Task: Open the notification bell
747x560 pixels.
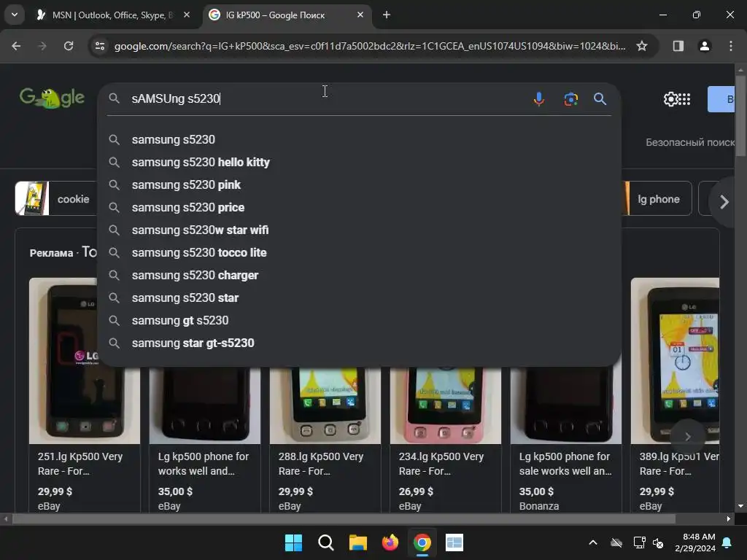Action: coord(727,542)
